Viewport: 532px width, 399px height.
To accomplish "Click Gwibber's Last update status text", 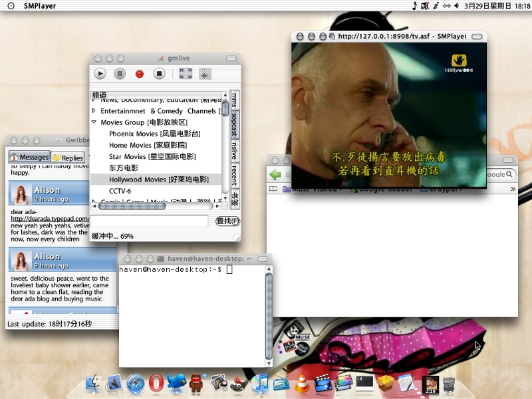I will pos(49,324).
